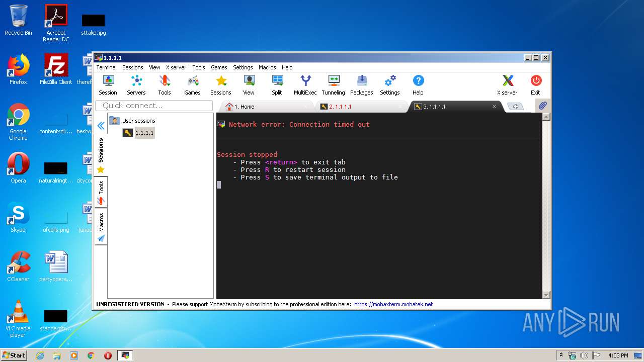The image size is (644, 362).
Task: Open the Macros menu in menu bar
Action: click(x=267, y=67)
